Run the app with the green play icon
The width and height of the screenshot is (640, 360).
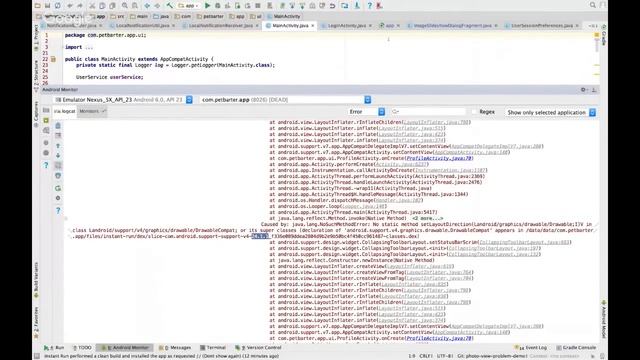click(207, 6)
